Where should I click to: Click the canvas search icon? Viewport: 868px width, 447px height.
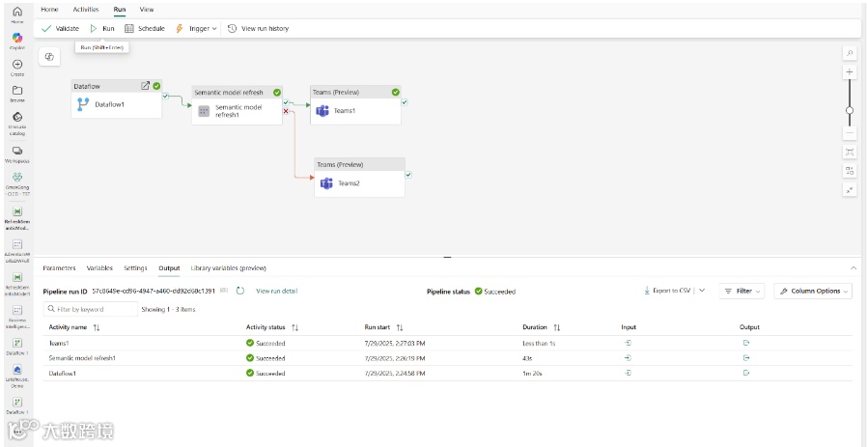[x=850, y=54]
